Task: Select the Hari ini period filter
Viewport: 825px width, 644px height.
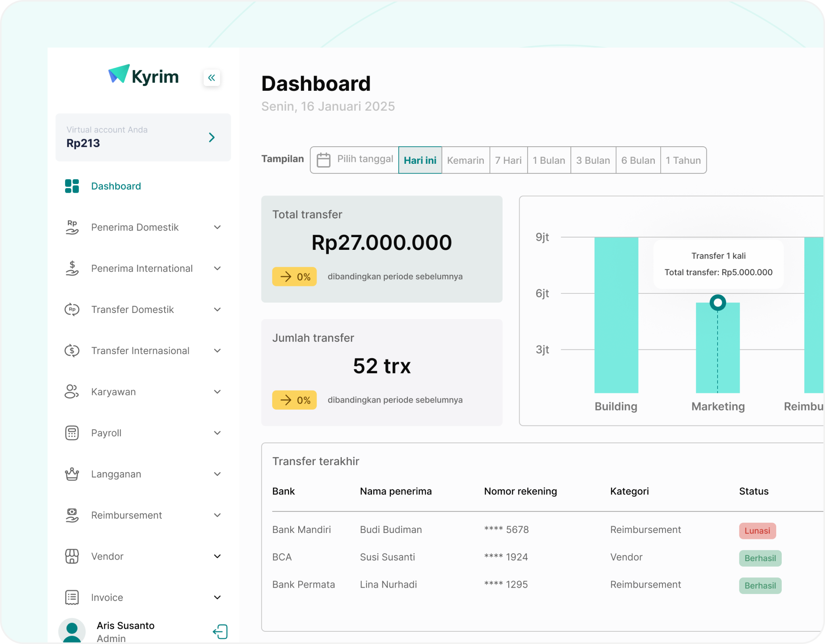Action: [420, 160]
